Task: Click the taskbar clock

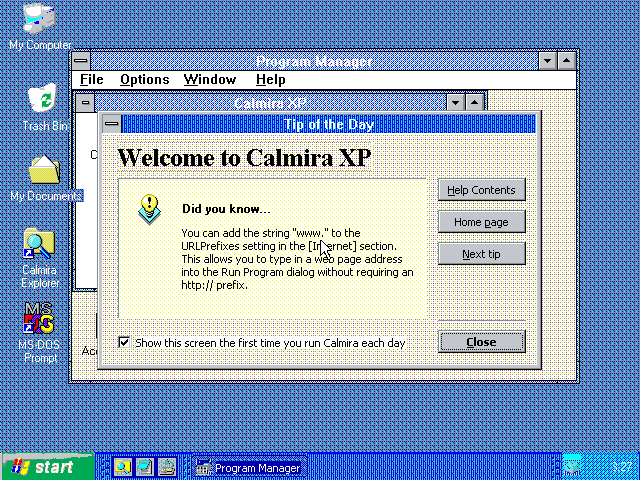Action: 622,467
